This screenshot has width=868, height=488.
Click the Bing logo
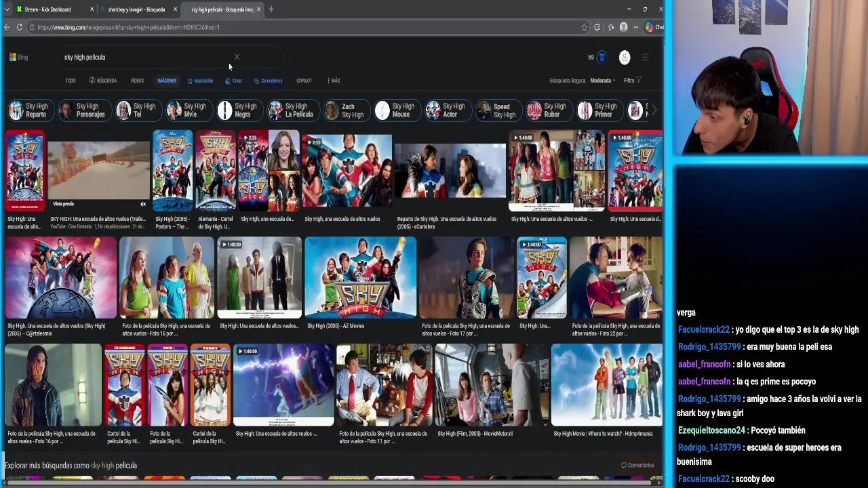(x=18, y=57)
